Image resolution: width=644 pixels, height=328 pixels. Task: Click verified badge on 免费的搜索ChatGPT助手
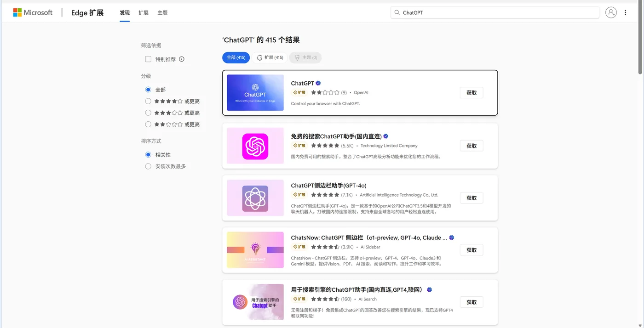(386, 136)
